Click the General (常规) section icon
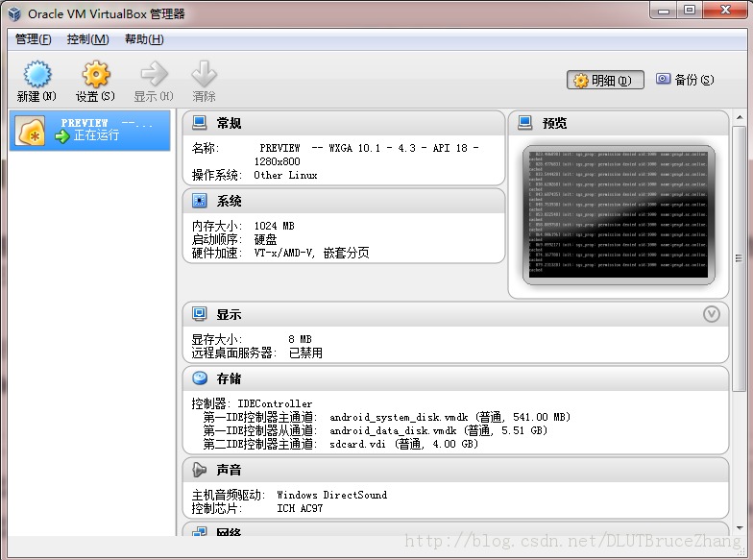 [x=200, y=123]
